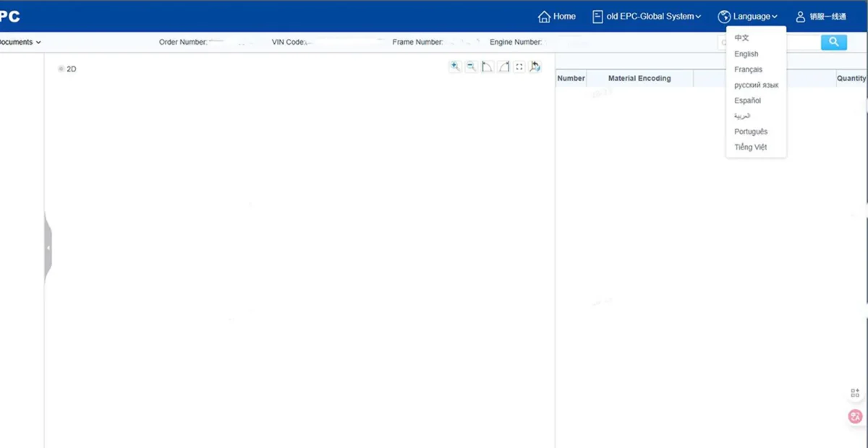This screenshot has height=448, width=868.
Task: Switch language to Français
Action: click(x=748, y=69)
